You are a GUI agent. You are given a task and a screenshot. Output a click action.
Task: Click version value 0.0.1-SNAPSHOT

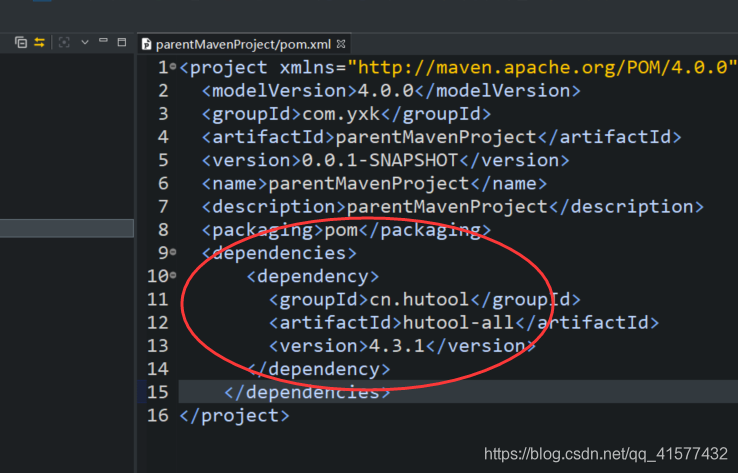pos(380,160)
